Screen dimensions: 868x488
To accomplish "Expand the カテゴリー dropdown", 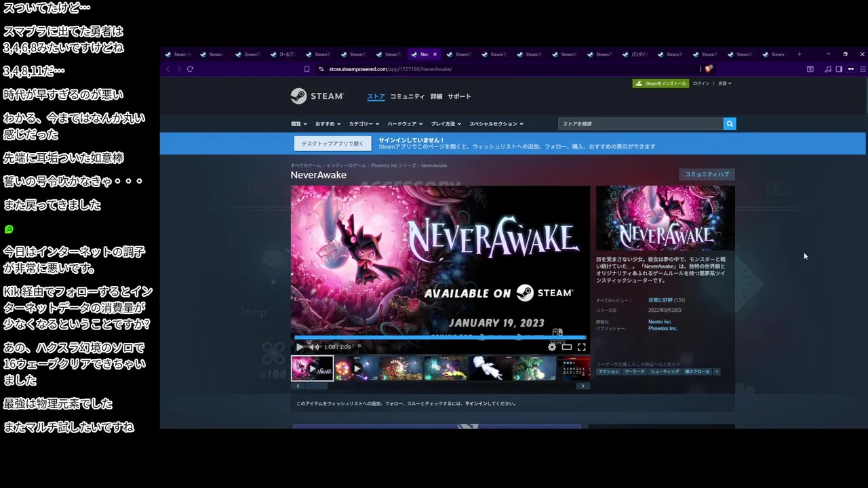I will 365,124.
